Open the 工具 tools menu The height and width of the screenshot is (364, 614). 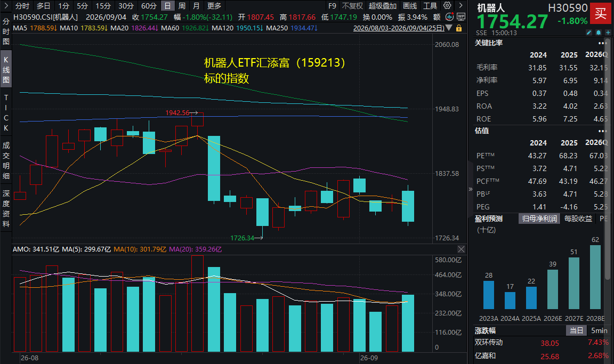pos(430,6)
